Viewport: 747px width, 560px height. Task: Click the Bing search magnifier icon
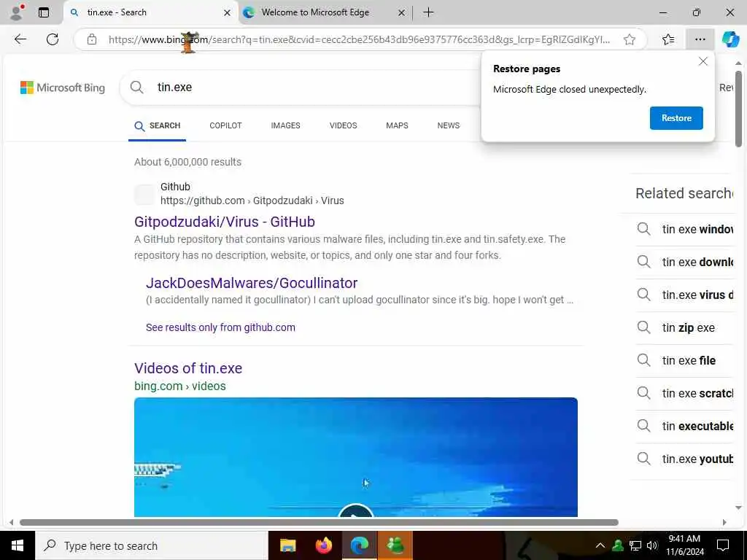click(x=136, y=87)
